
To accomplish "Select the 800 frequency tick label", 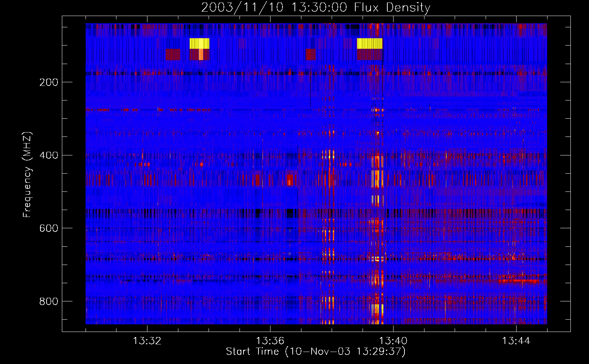I will [49, 301].
